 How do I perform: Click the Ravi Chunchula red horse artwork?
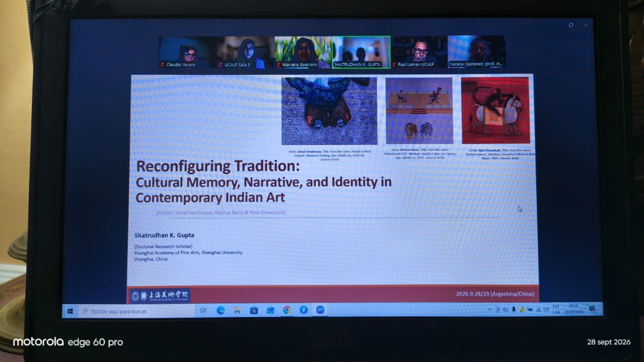click(x=495, y=110)
